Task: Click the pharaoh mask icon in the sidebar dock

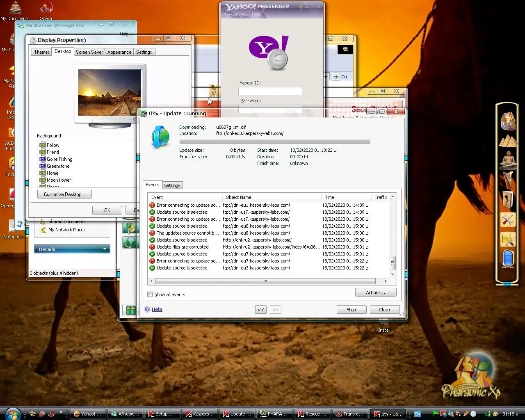Action: click(x=508, y=121)
